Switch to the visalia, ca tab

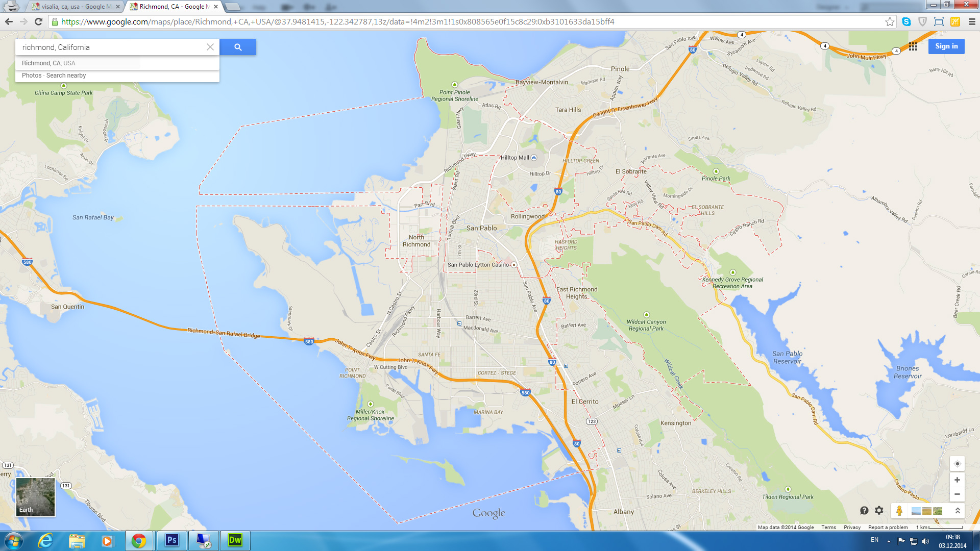click(76, 7)
